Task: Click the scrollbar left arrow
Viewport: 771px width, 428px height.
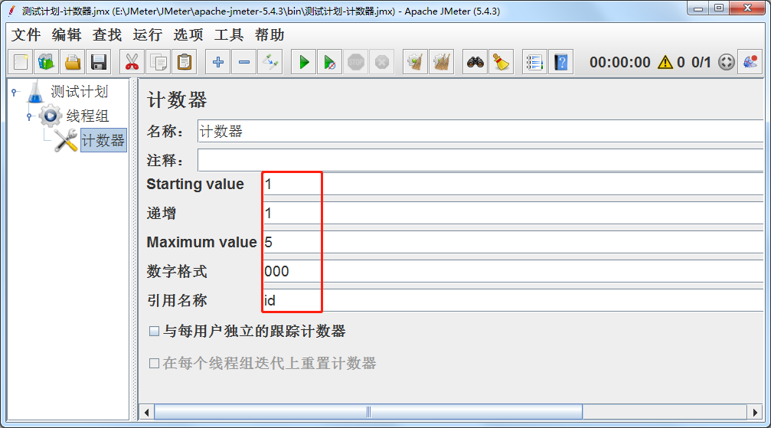Action: click(147, 412)
